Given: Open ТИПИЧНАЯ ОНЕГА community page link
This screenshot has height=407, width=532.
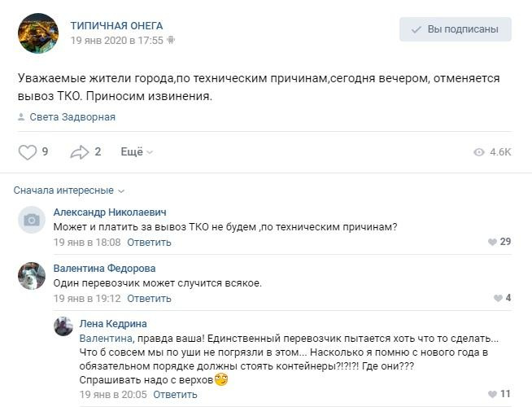Looking at the screenshot, I should tap(116, 25).
